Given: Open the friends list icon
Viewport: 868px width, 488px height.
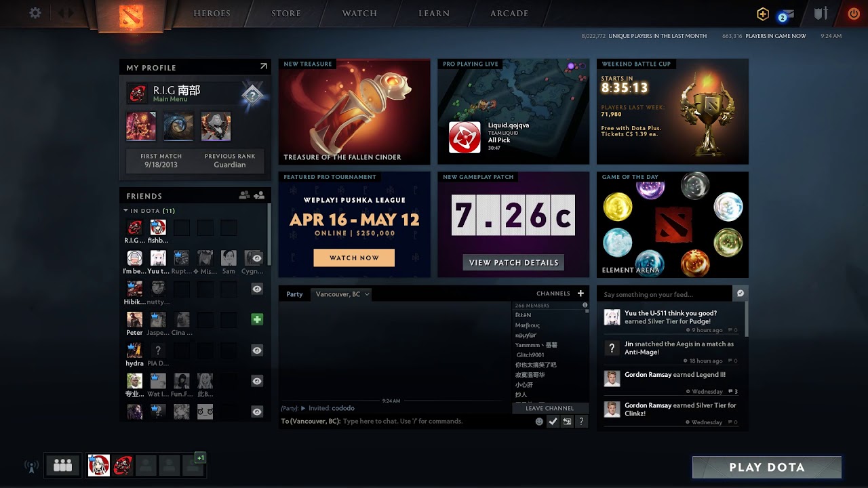Looking at the screenshot, I should click(244, 195).
